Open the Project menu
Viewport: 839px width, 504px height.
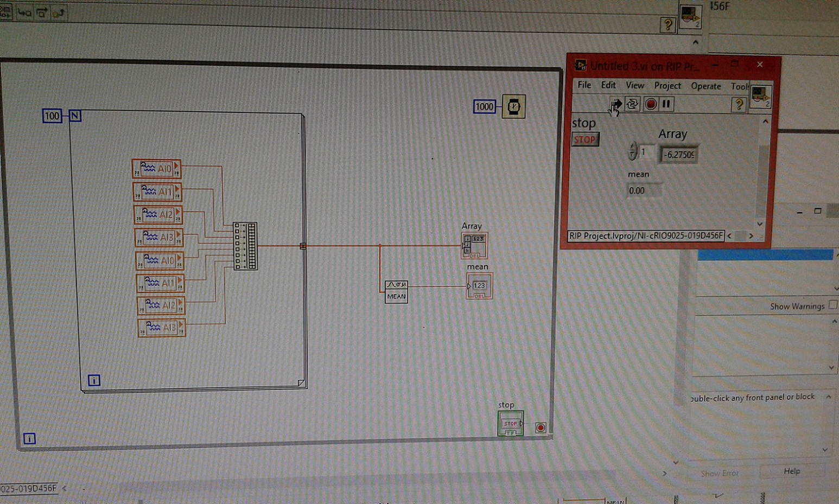[x=668, y=86]
